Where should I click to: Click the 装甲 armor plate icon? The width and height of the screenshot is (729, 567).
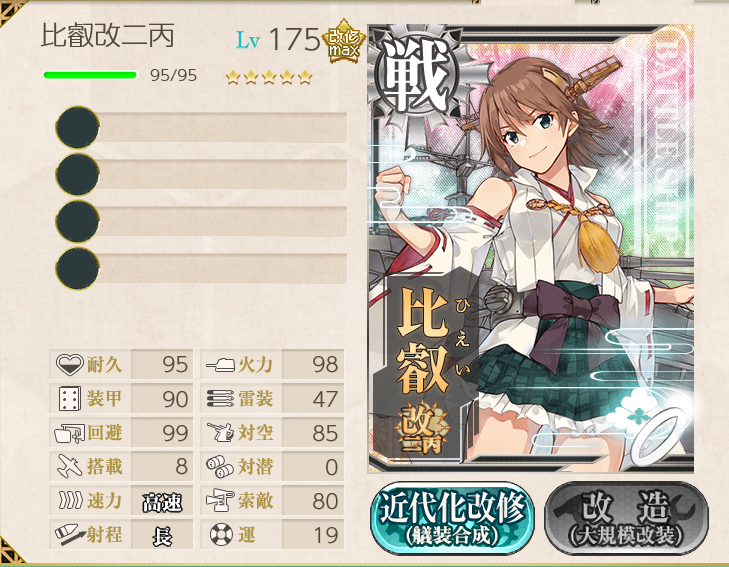click(70, 399)
